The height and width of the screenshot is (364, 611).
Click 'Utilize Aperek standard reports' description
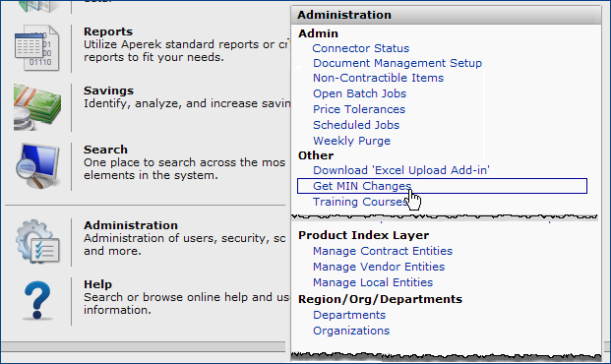coord(187,50)
